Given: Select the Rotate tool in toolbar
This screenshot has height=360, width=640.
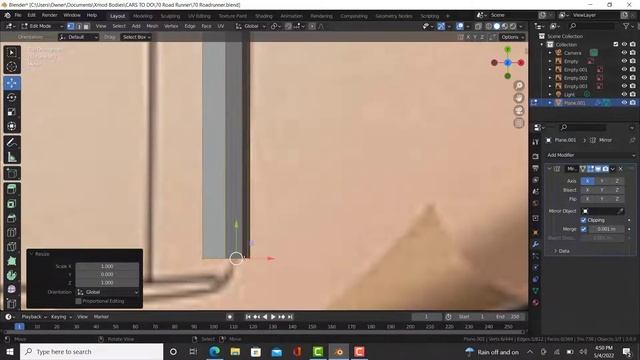Looking at the screenshot, I should [x=12, y=97].
